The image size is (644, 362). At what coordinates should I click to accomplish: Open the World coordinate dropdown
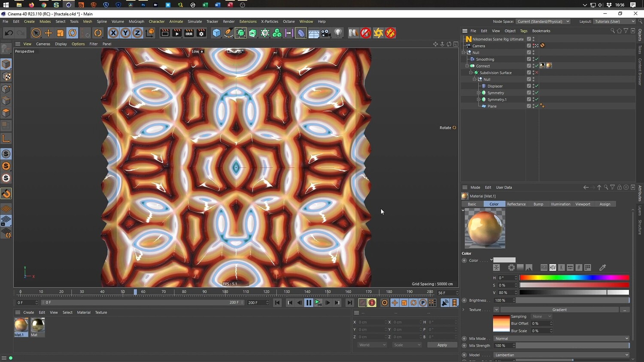372,345
